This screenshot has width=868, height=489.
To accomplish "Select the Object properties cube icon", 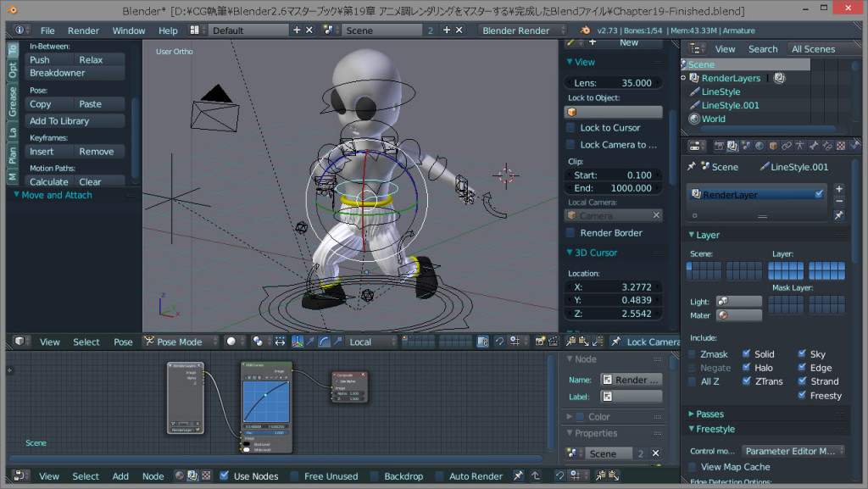I will [x=772, y=145].
